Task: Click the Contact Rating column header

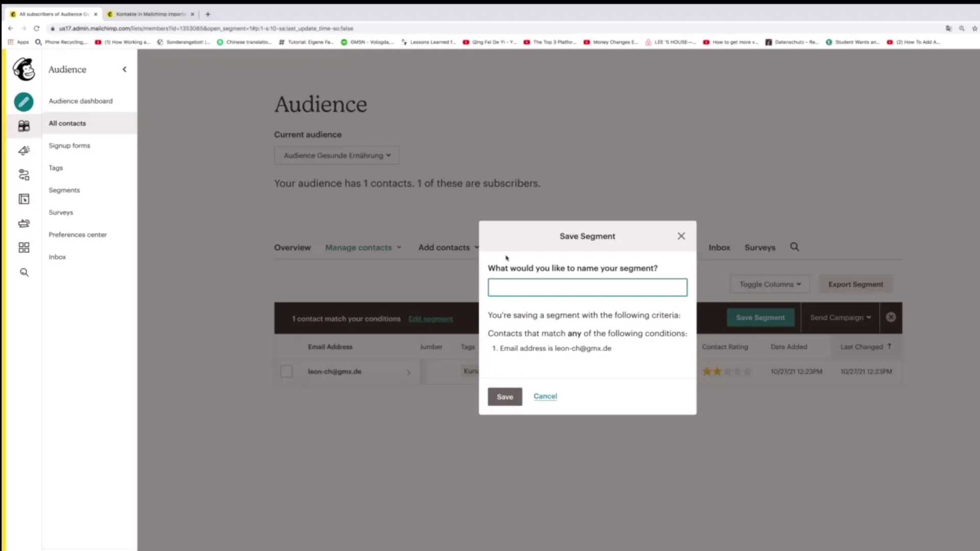Action: (725, 347)
